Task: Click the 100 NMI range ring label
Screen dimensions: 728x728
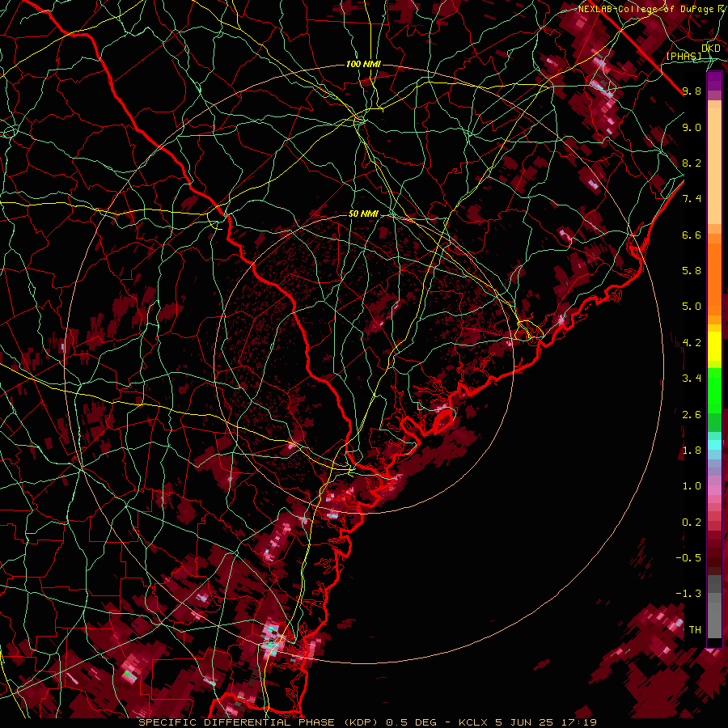Action: [363, 64]
